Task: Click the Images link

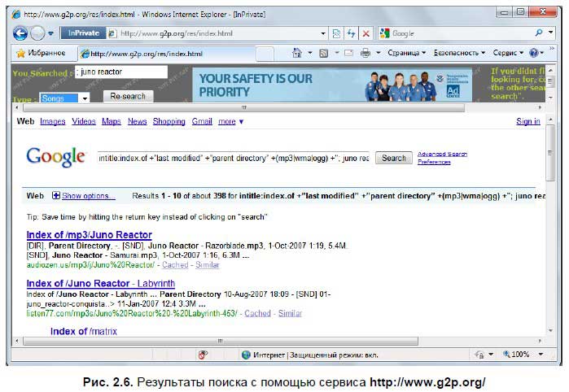Action: click(53, 121)
